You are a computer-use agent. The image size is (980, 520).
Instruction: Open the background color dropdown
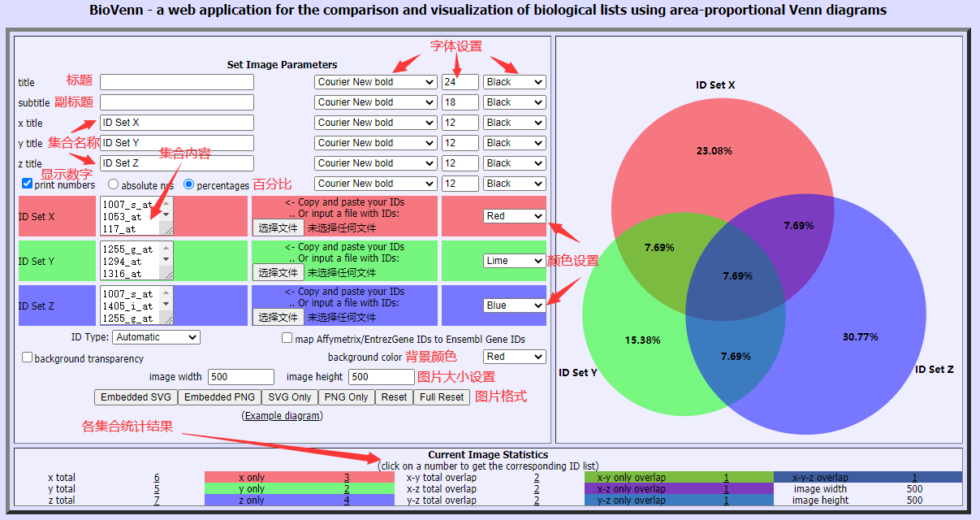514,357
